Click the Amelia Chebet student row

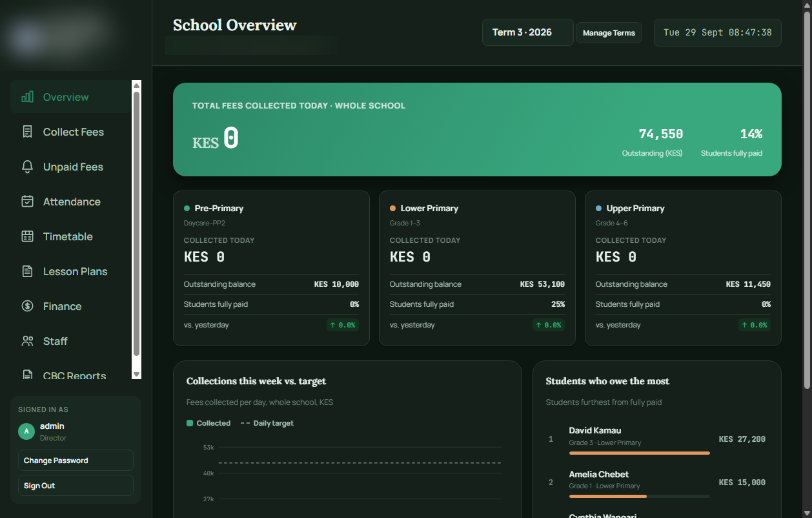pyautogui.click(x=657, y=482)
